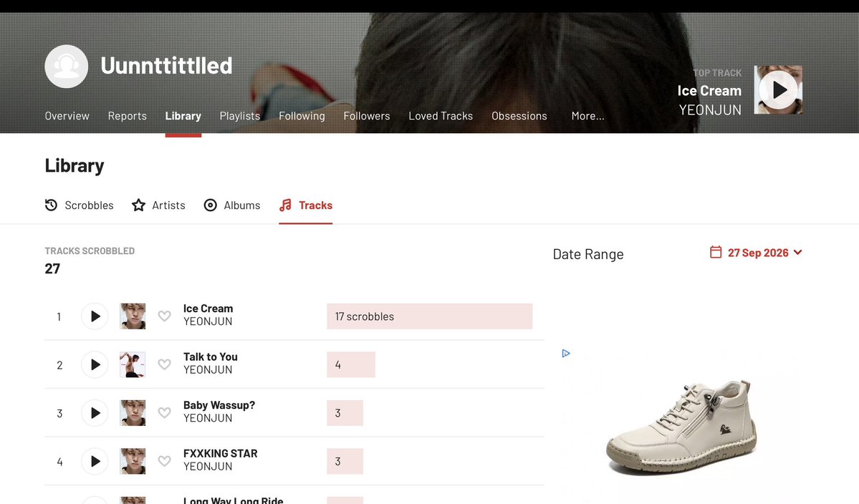The image size is (859, 504).
Task: Love the Ice Cream track with heart icon
Action: (164, 316)
